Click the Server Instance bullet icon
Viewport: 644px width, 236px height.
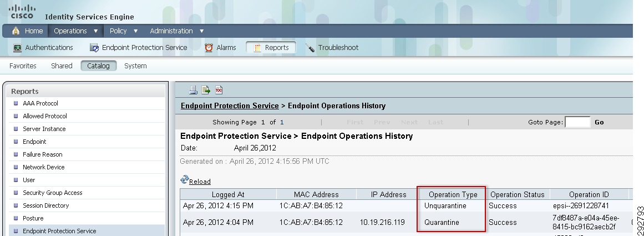pos(16,129)
